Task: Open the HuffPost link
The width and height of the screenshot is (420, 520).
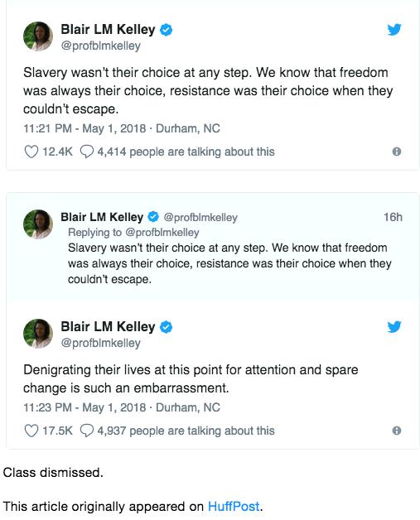Action: [234, 507]
